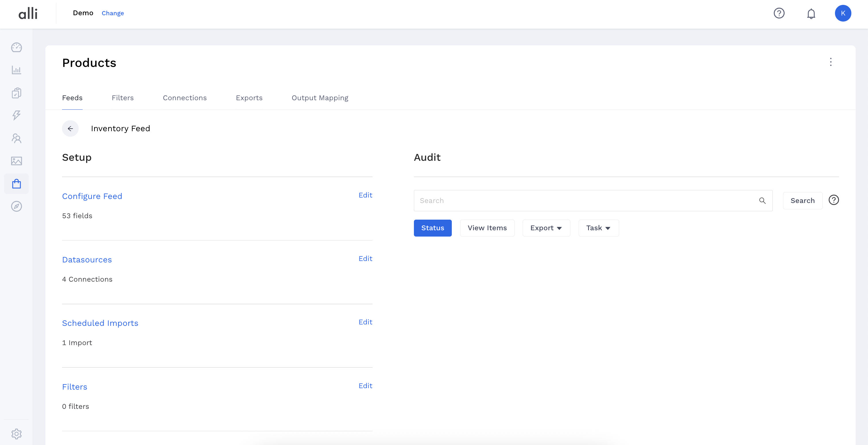Open the three-dot Products options menu

831,62
